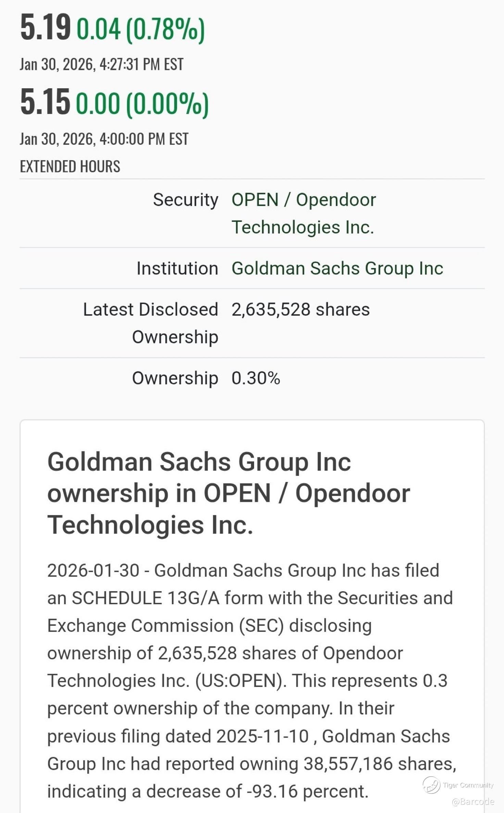Open the Goldman Sachs Group Inc institution link

click(337, 268)
